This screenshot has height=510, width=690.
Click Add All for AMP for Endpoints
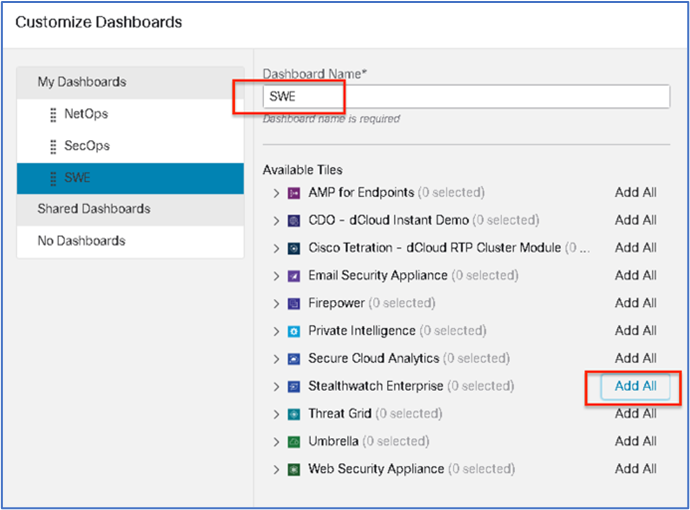click(x=635, y=193)
